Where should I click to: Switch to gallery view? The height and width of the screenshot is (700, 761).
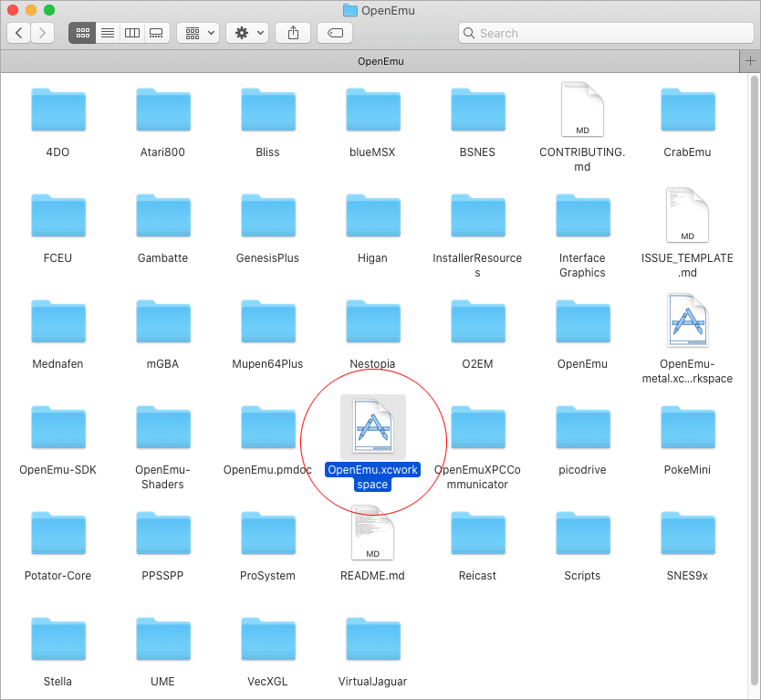pyautogui.click(x=156, y=33)
